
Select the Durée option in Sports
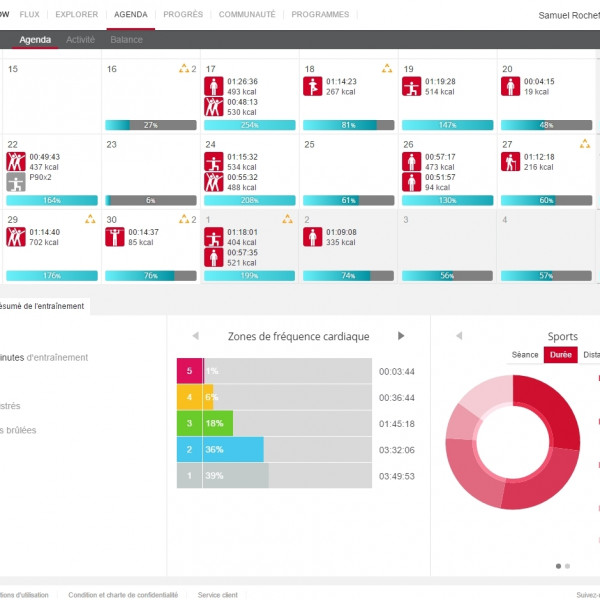[x=561, y=355]
